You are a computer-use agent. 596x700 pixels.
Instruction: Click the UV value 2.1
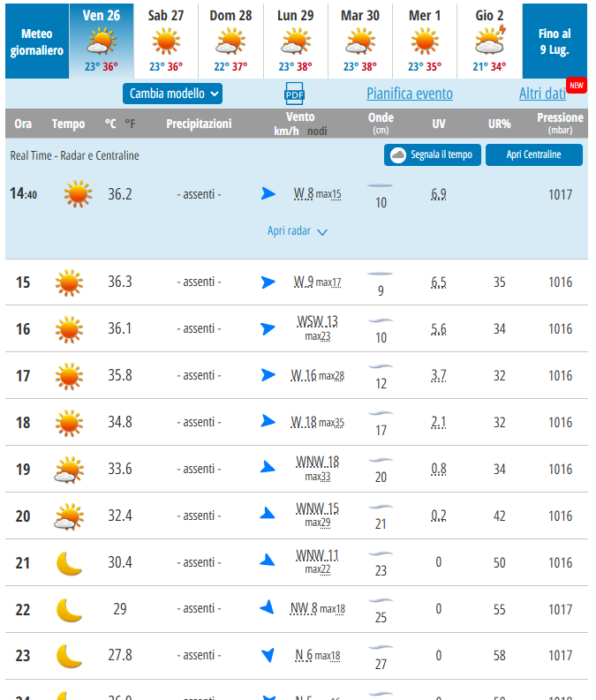(x=439, y=422)
